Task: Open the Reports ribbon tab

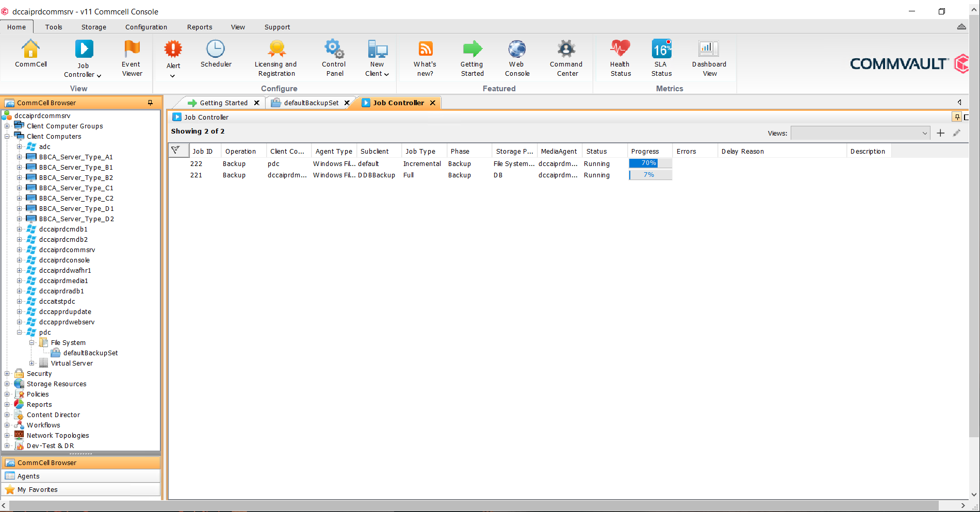Action: coord(200,27)
